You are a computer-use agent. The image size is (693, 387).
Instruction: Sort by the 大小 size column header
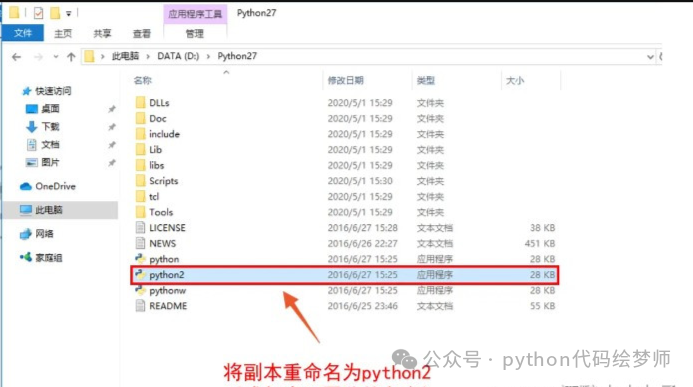pos(515,80)
